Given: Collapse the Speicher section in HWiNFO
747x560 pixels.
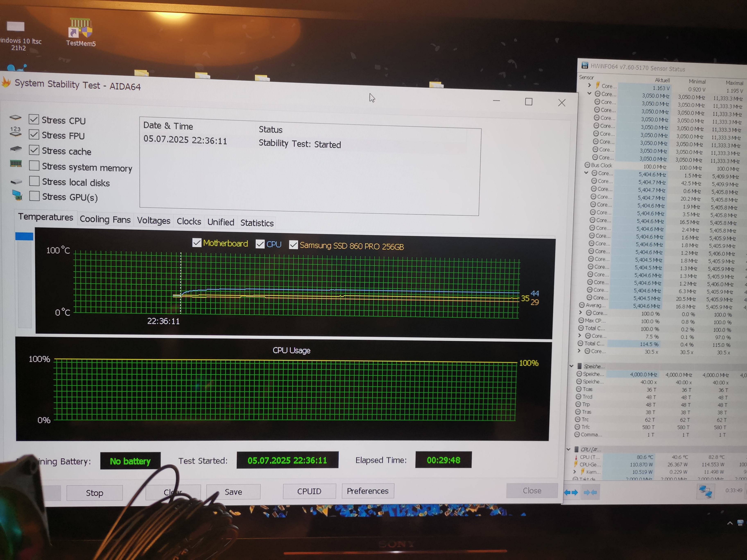Looking at the screenshot, I should (x=571, y=366).
